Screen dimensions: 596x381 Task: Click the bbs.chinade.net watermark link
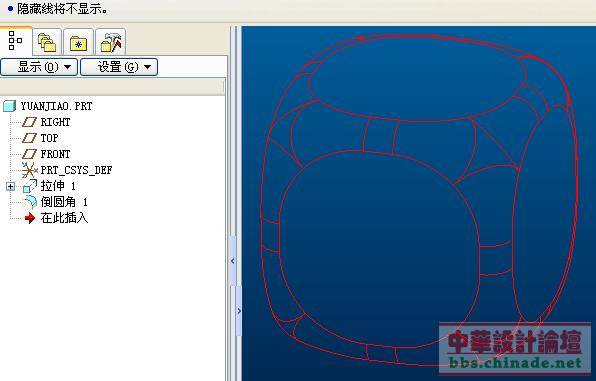[x=515, y=363]
